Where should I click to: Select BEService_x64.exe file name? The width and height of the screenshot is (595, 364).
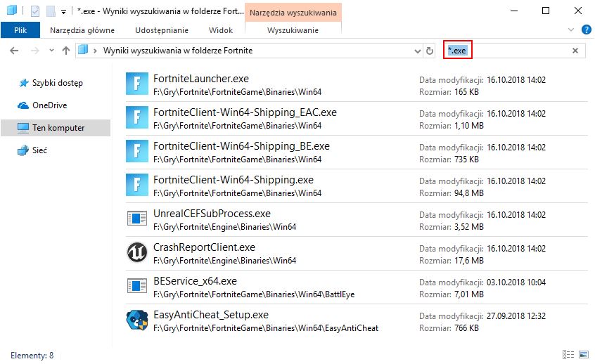click(x=195, y=281)
